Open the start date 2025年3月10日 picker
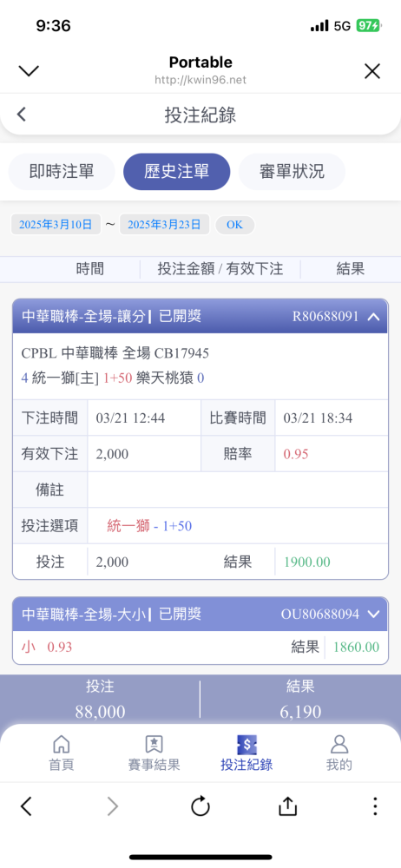Image resolution: width=401 pixels, height=868 pixels. tap(56, 225)
